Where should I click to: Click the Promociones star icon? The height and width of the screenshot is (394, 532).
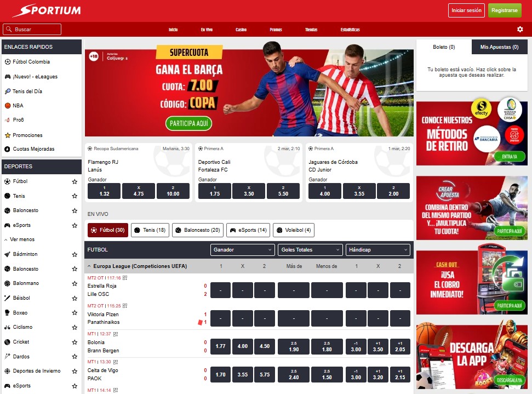coord(8,135)
